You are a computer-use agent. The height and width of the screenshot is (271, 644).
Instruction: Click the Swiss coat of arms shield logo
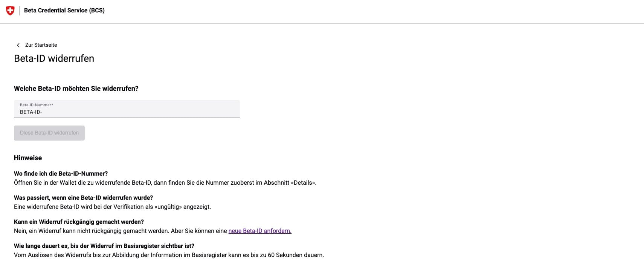click(10, 11)
